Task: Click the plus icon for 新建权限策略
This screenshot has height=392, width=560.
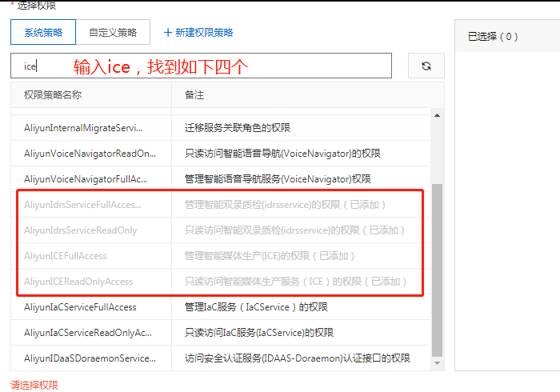Action: point(168,33)
